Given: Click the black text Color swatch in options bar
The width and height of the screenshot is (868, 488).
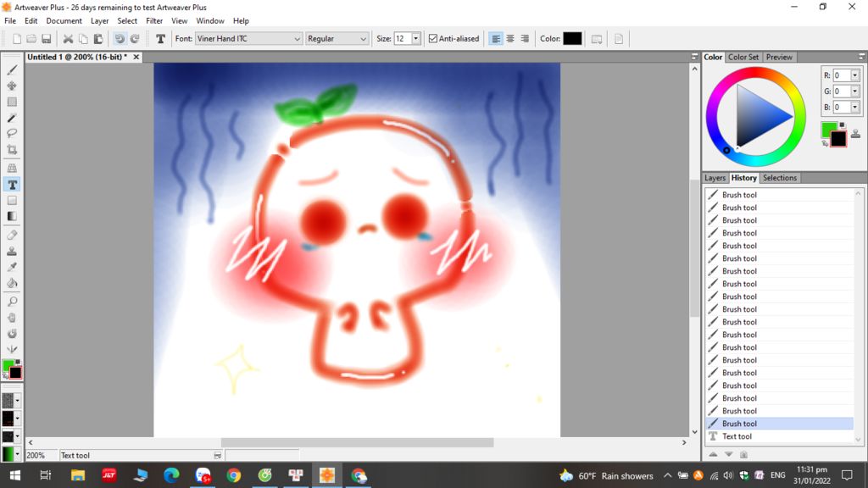Looking at the screenshot, I should 572,39.
